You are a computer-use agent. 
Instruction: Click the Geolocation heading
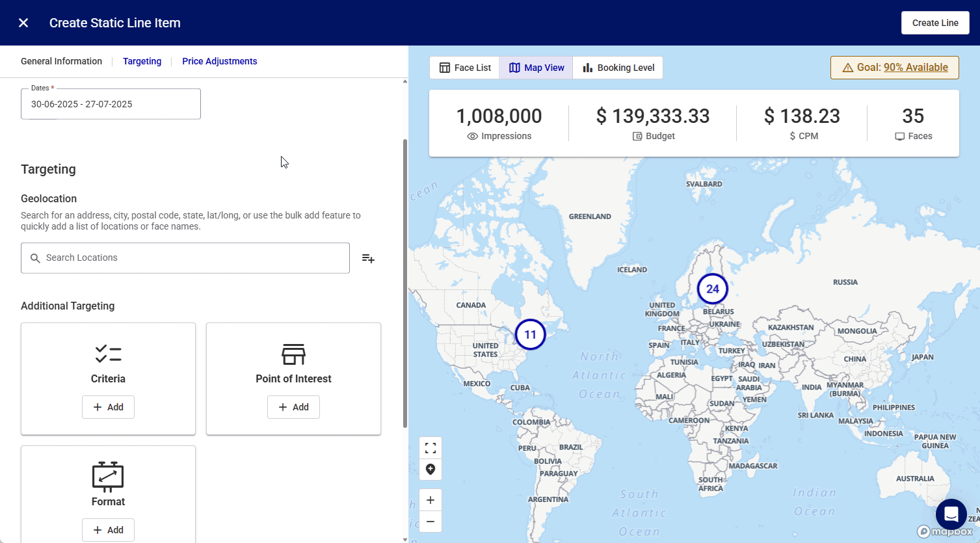[x=49, y=199]
